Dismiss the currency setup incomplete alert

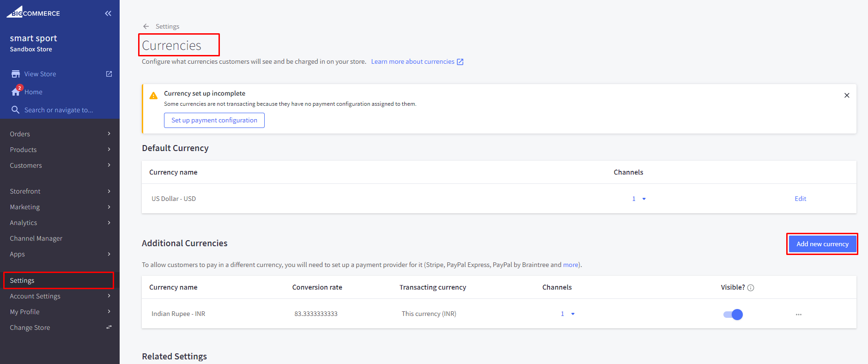847,96
